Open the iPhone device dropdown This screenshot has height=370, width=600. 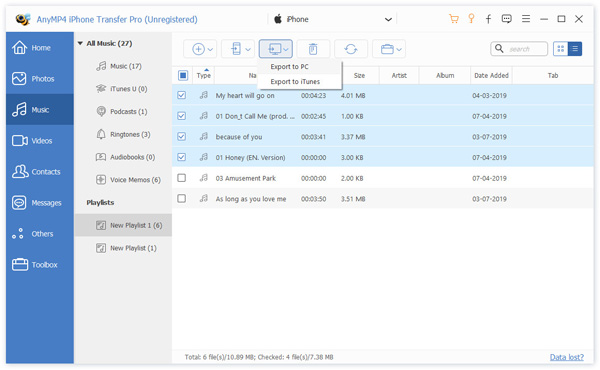pos(388,20)
